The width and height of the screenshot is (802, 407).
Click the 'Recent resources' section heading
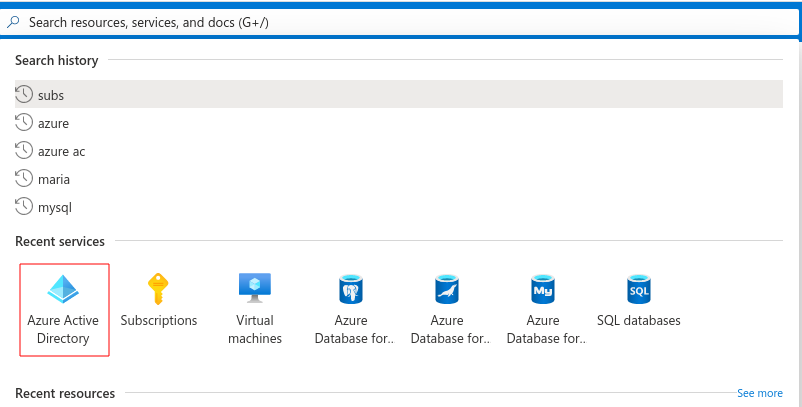65,393
